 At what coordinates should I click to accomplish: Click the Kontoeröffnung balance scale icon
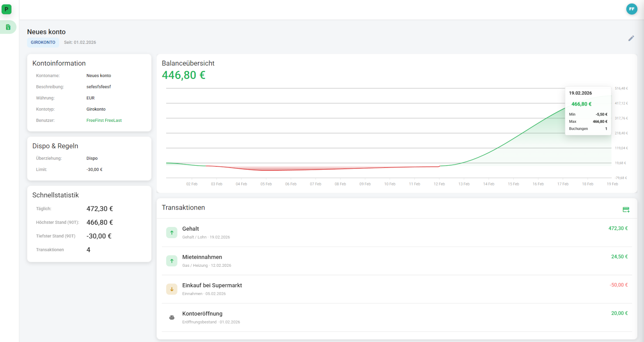pyautogui.click(x=172, y=317)
